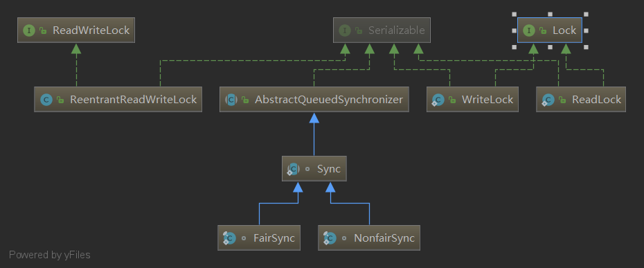Select the Lock interface node
Screen dimensions: 644x268
550,30
